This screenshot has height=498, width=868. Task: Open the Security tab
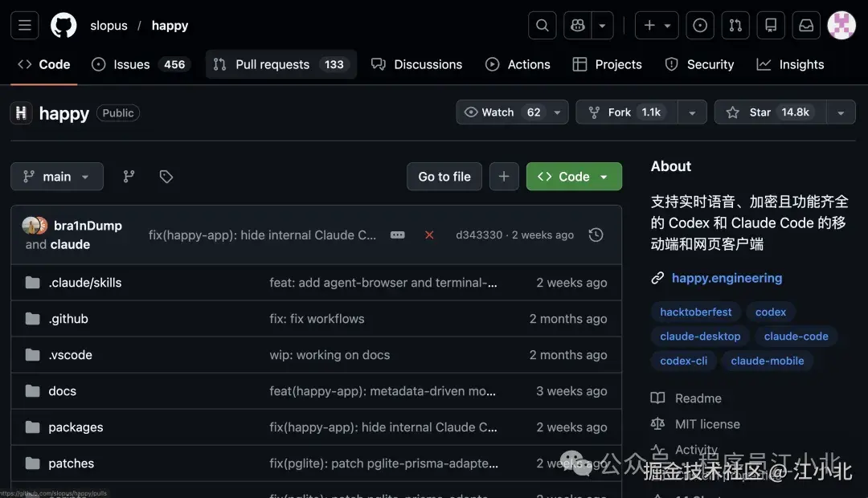point(699,65)
